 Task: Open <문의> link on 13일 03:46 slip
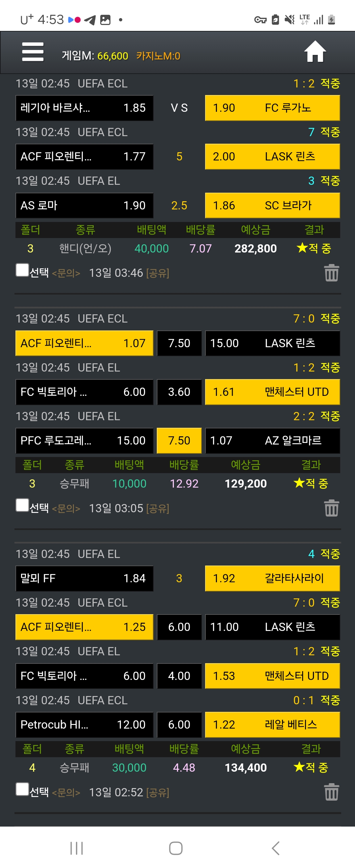tap(66, 273)
